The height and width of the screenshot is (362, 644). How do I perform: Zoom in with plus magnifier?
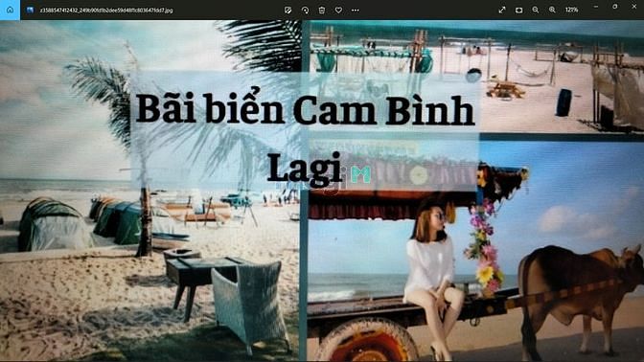click(552, 10)
